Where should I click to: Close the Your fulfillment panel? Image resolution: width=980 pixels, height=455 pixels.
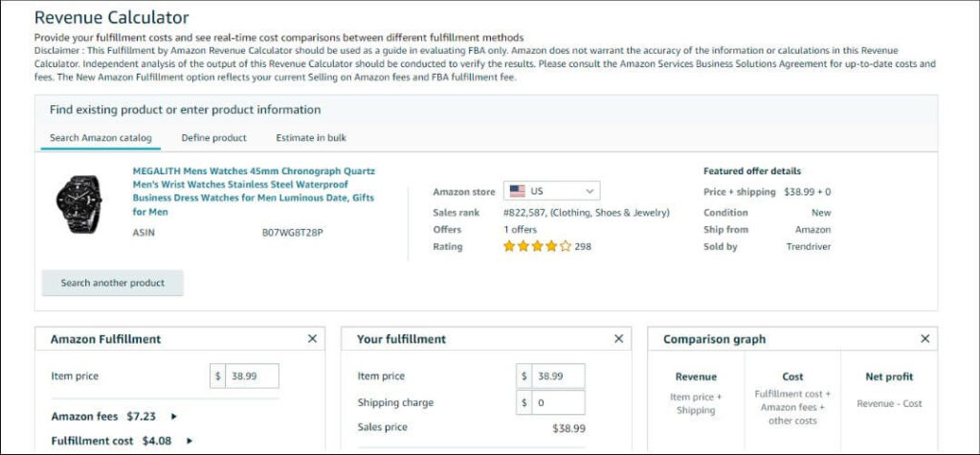[x=619, y=338]
